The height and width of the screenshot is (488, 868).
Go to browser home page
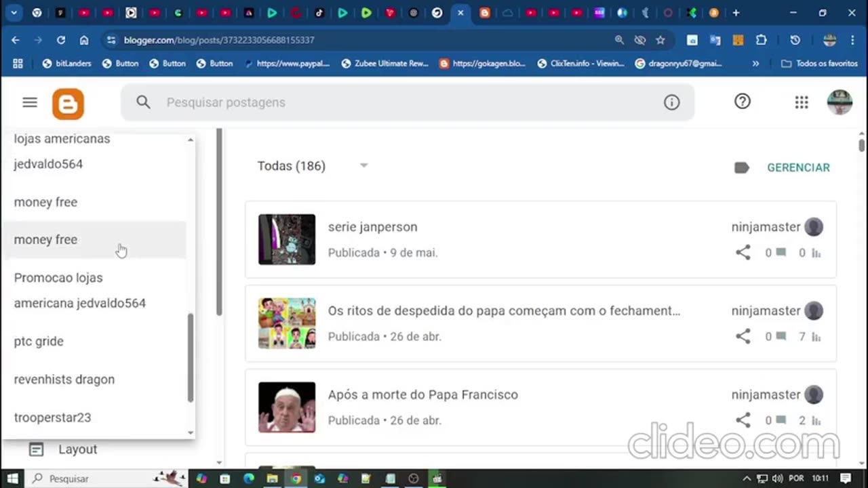point(84,40)
